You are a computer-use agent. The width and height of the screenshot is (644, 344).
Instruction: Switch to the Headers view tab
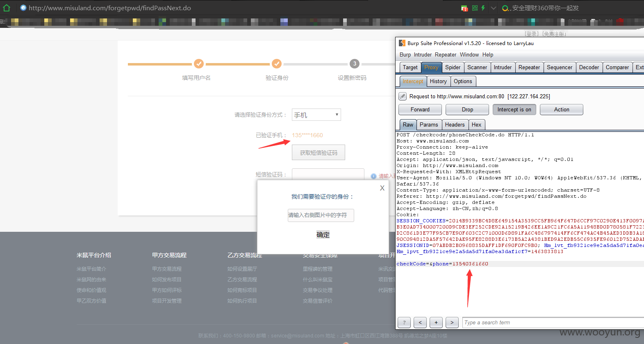(455, 124)
